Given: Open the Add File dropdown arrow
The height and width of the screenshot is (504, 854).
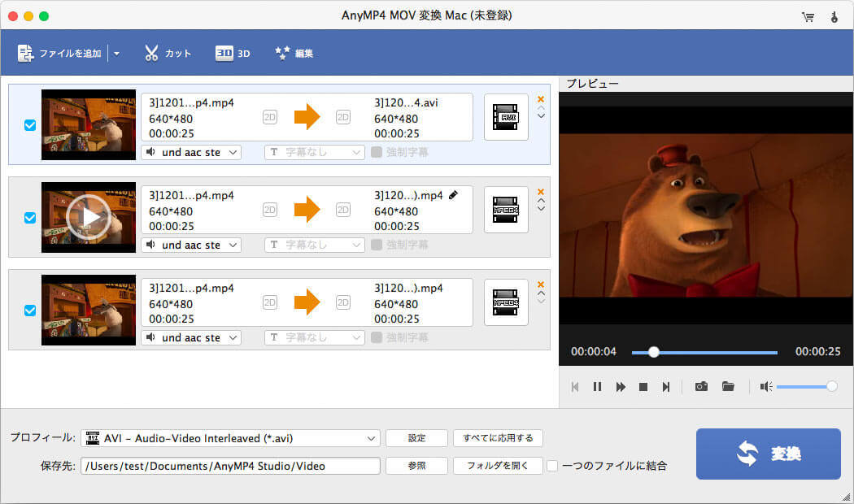Looking at the screenshot, I should (116, 54).
